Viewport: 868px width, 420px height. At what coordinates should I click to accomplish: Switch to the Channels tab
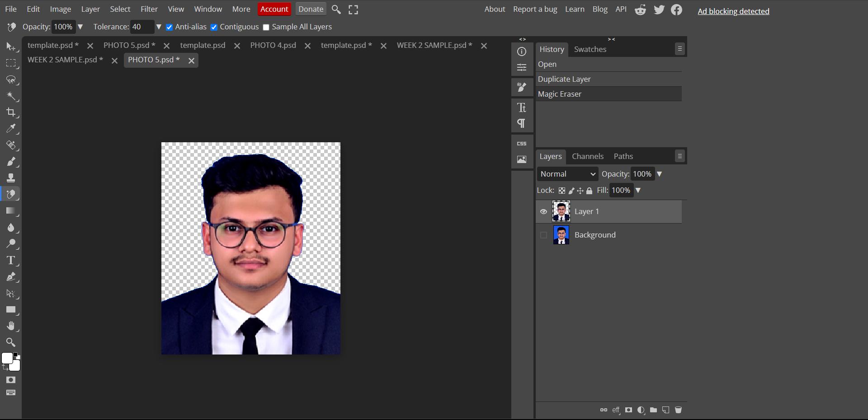587,156
